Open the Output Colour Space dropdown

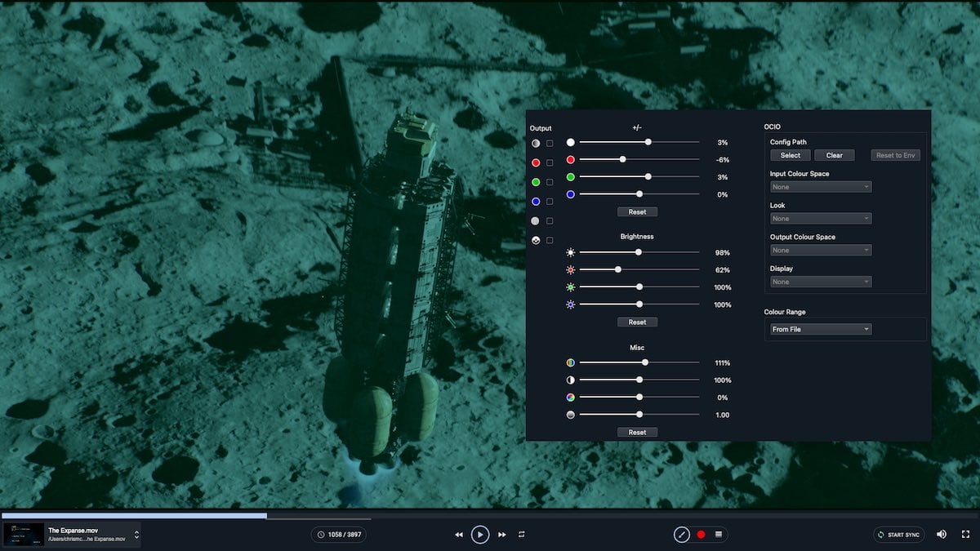pyautogui.click(x=821, y=250)
